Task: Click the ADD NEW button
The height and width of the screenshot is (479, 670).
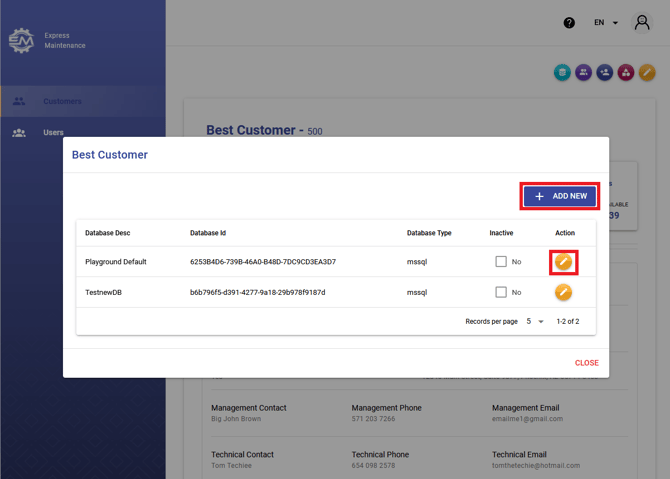Action: coord(560,196)
